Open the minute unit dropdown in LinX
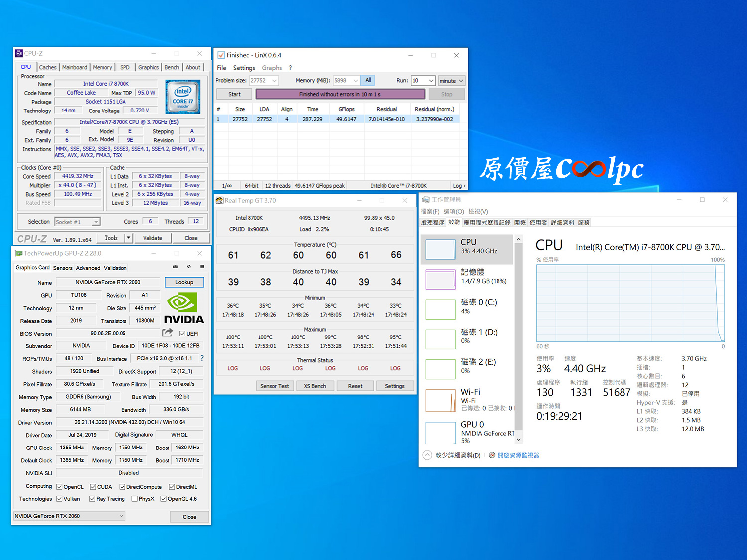Image resolution: width=747 pixels, height=560 pixels. pos(451,80)
